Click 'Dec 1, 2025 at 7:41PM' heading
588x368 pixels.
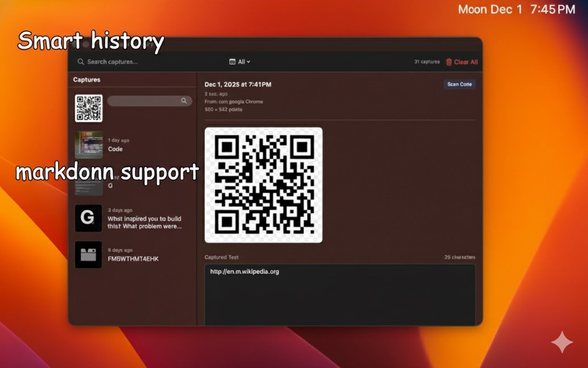238,84
